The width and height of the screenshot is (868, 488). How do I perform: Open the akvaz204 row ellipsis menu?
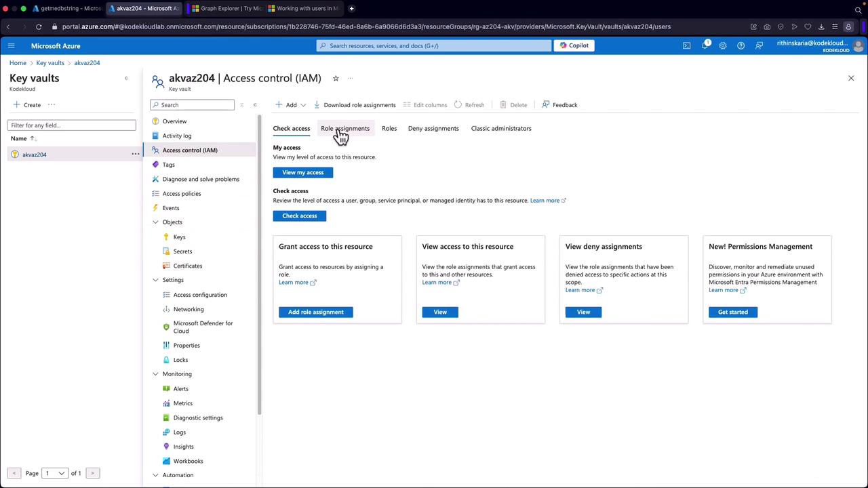135,155
